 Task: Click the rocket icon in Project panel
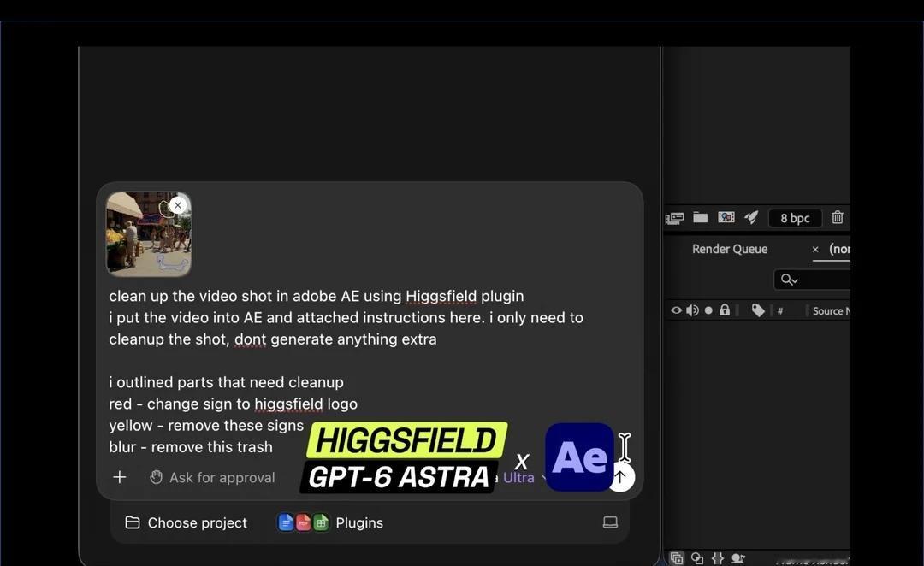point(751,217)
